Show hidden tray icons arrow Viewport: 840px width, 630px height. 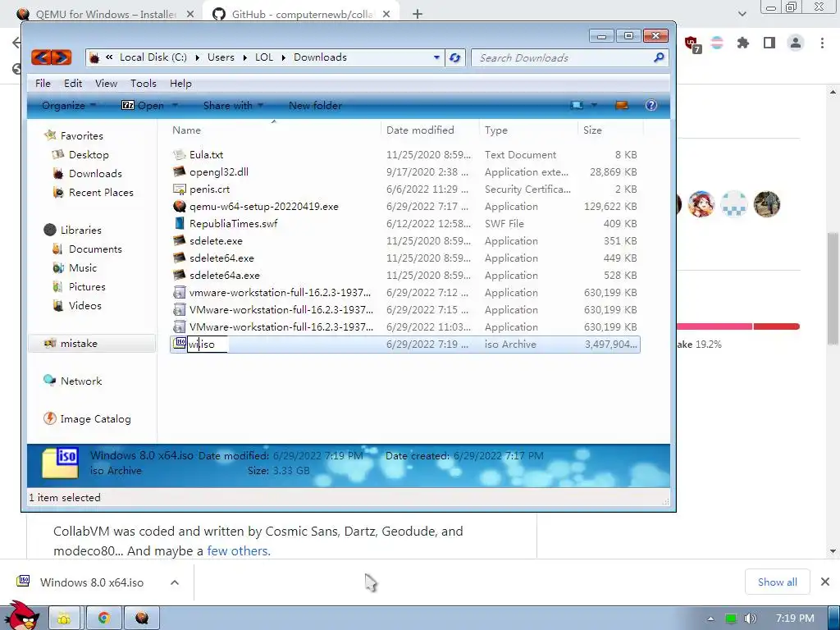[710, 619]
